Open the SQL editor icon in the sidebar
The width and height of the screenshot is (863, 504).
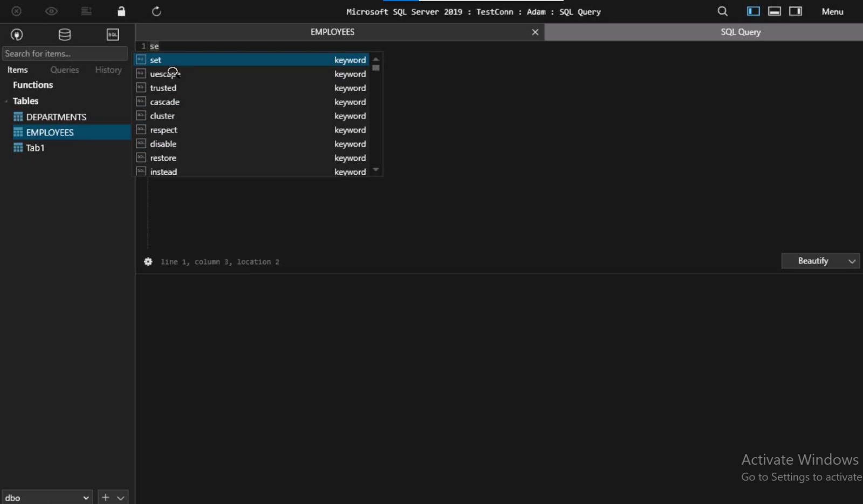pos(113,35)
